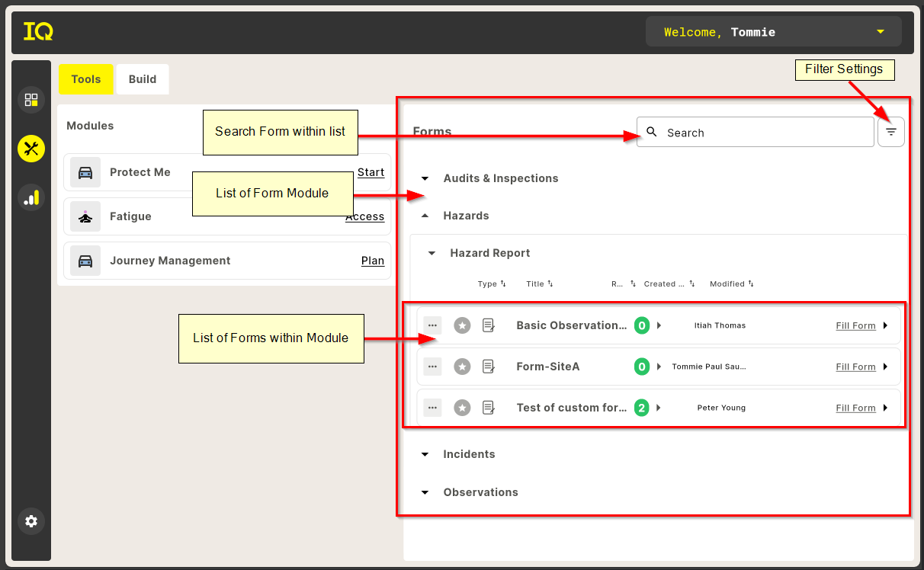Open the dashboard grid icon in sidebar
This screenshot has height=570, width=924.
31,100
